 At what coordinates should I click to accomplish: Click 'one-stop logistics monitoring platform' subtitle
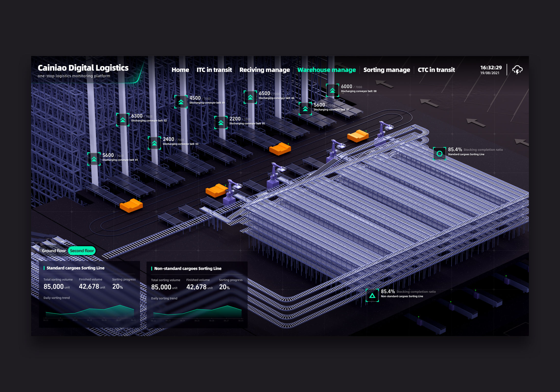[x=74, y=76]
